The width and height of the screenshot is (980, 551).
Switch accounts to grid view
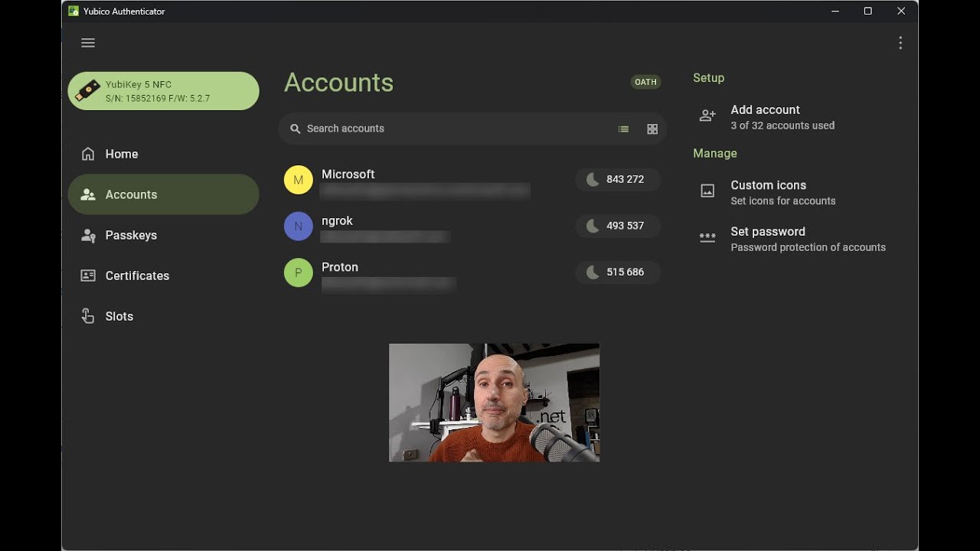[x=652, y=129]
